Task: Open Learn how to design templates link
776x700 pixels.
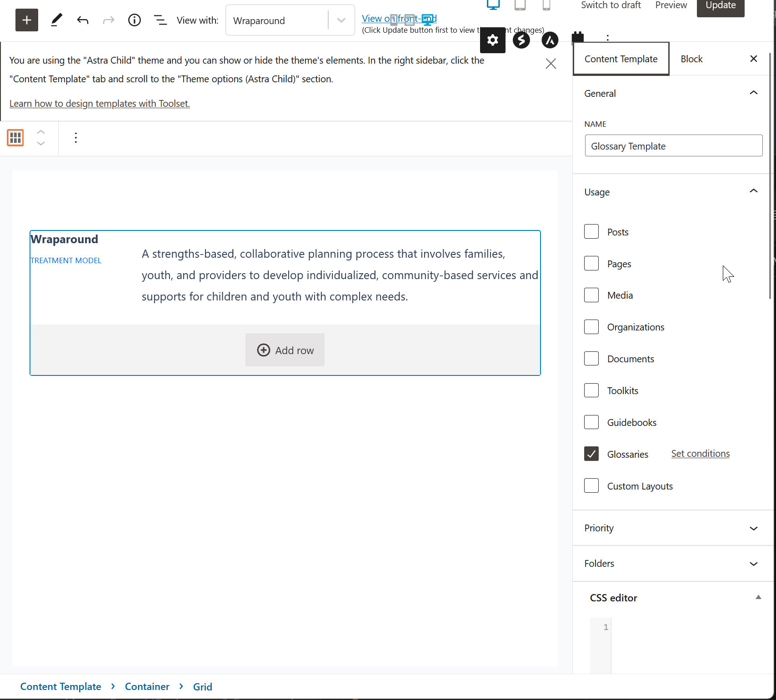Action: (x=100, y=104)
